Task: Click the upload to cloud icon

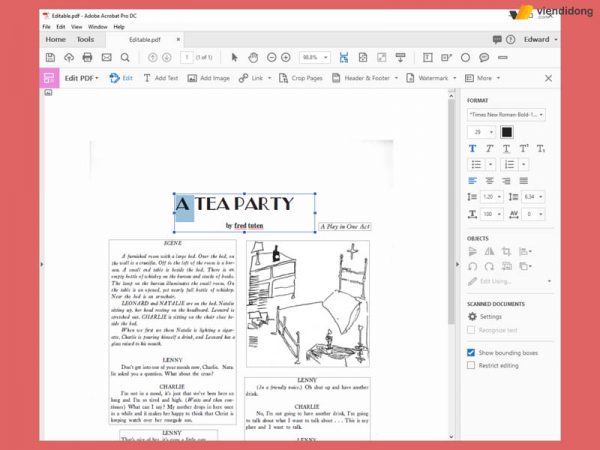Action: click(69, 58)
